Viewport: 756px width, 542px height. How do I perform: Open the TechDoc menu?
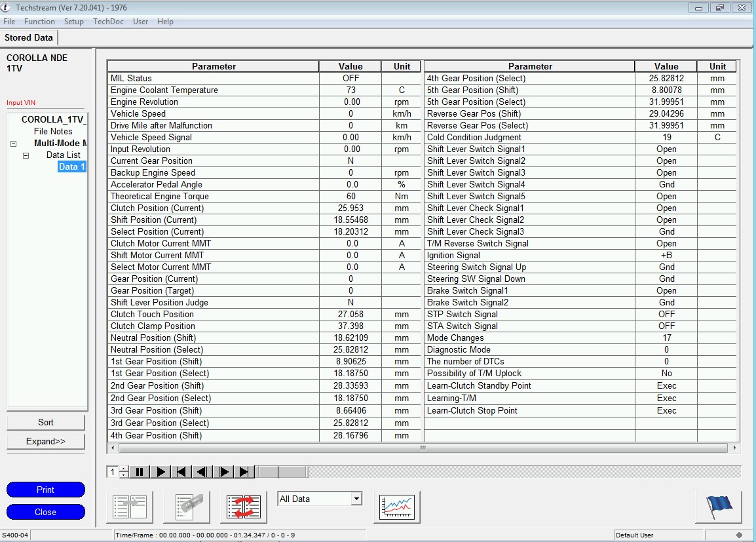[x=107, y=22]
